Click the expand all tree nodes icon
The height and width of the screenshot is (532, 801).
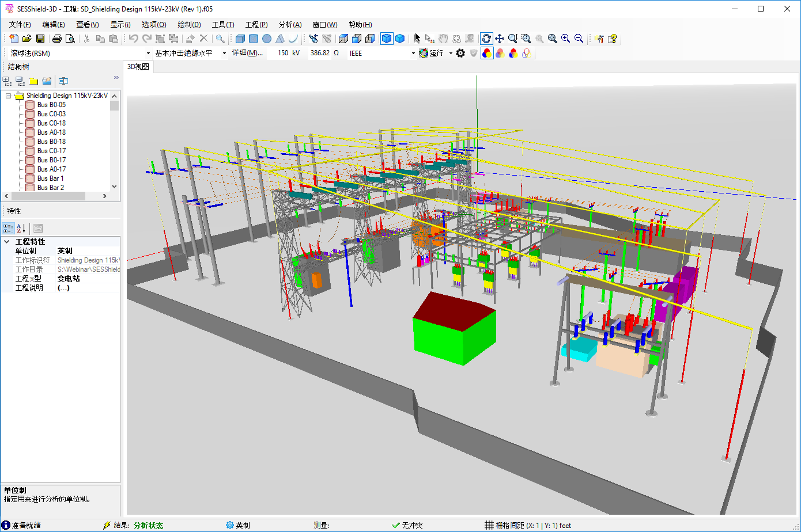point(7,81)
